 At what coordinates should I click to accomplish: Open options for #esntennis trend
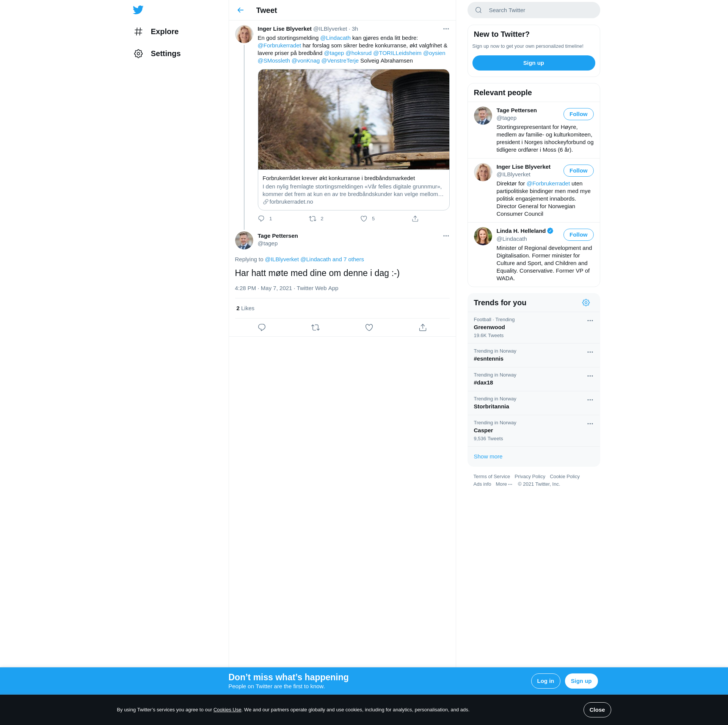pos(590,352)
